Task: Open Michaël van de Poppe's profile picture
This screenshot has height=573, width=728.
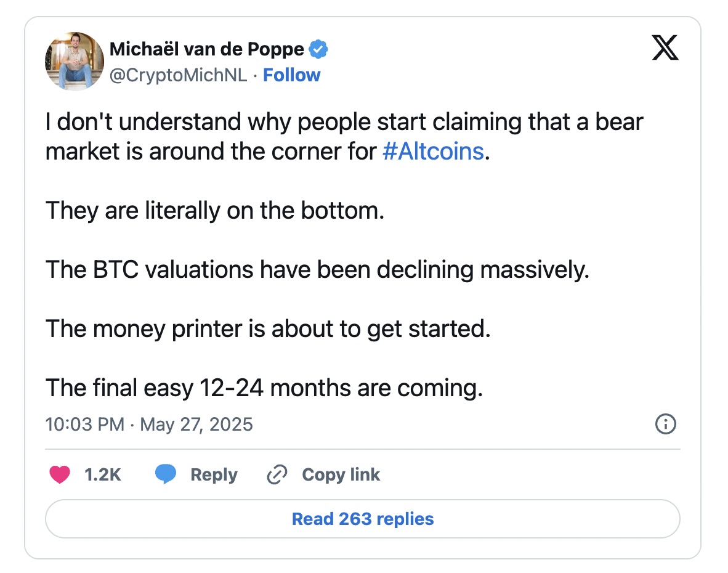Action: (x=75, y=61)
